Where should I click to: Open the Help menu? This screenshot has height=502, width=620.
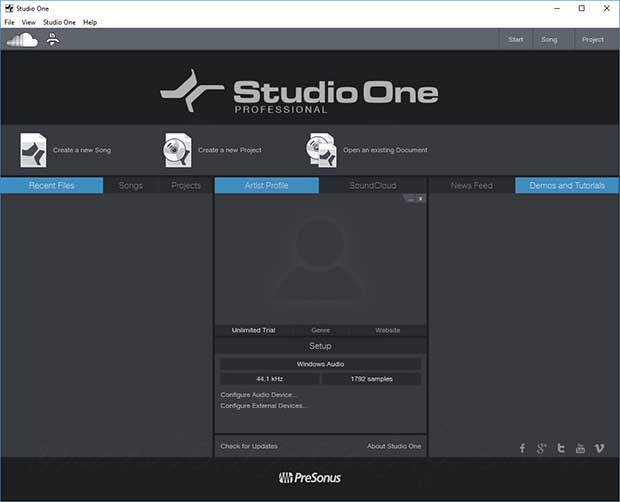pos(90,22)
